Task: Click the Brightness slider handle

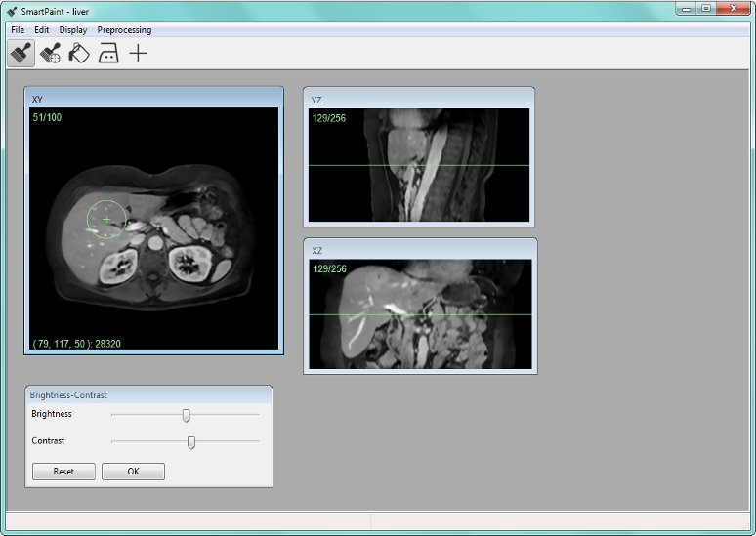Action: coord(186,415)
